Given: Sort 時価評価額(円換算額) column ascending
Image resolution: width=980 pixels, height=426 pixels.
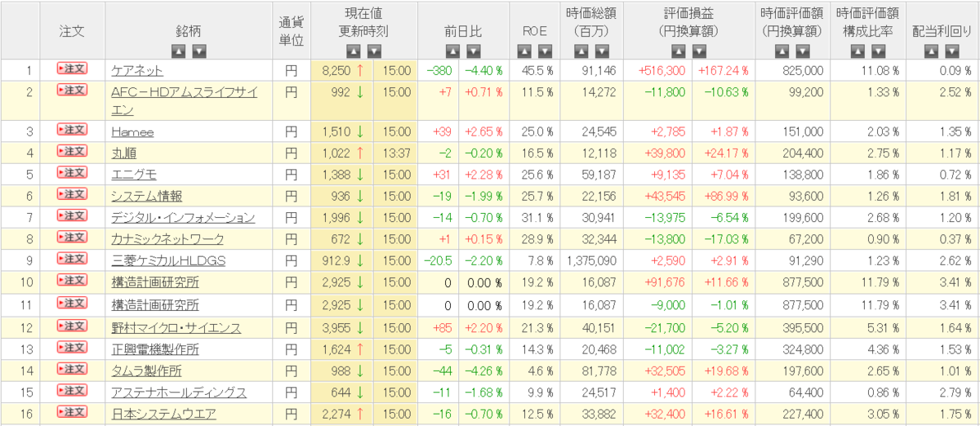Looking at the screenshot, I should click(781, 51).
